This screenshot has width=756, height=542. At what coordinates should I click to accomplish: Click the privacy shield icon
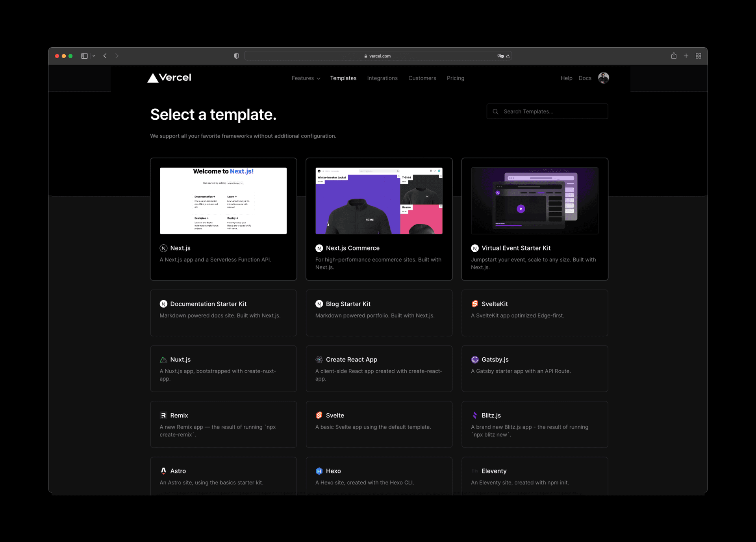236,56
